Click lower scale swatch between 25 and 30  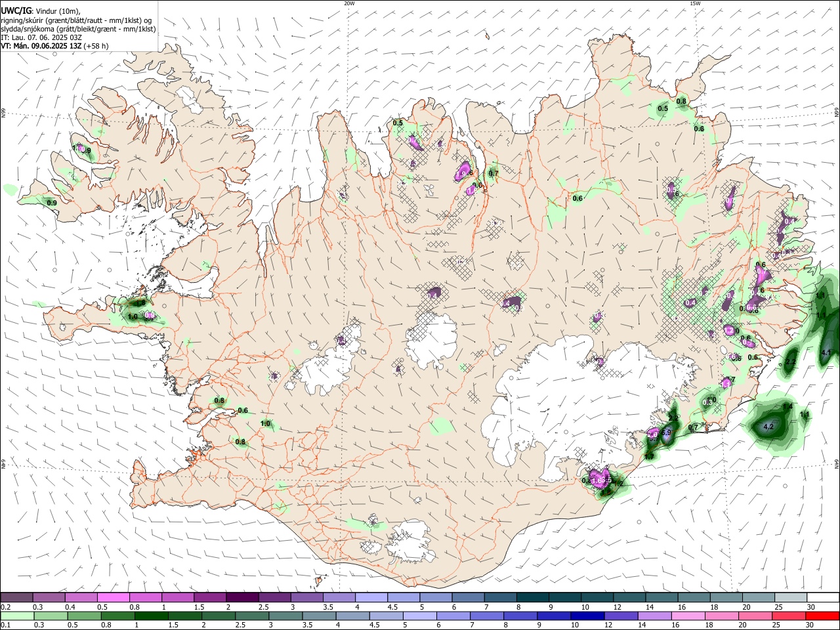click(790, 616)
